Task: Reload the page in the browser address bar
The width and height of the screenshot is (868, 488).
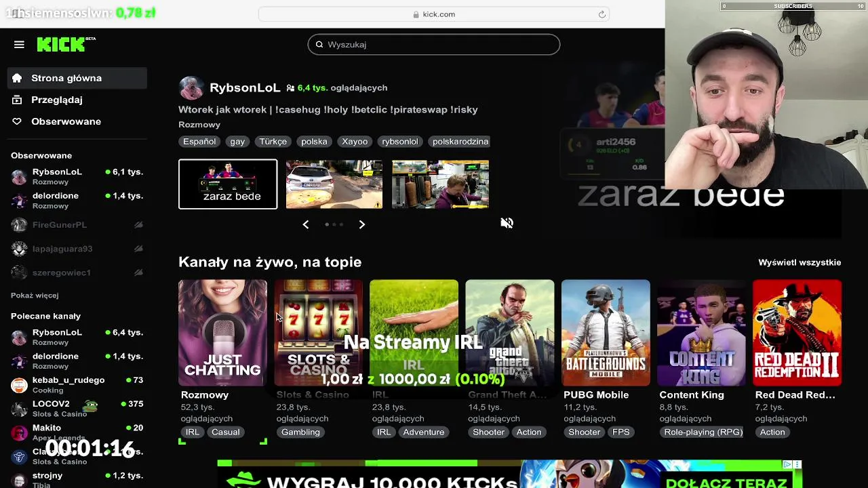Action: pos(601,14)
